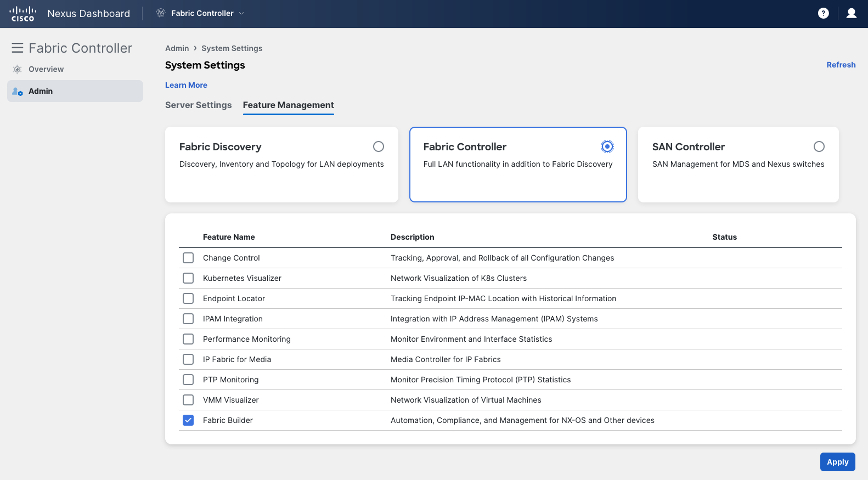Enable the IP Fabric for Media checkbox
This screenshot has width=868, height=480.
pyautogui.click(x=188, y=359)
